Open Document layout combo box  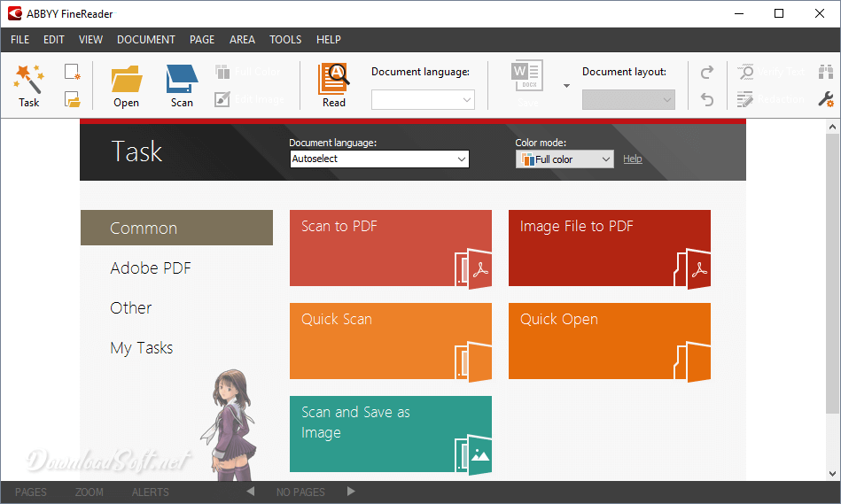[628, 100]
